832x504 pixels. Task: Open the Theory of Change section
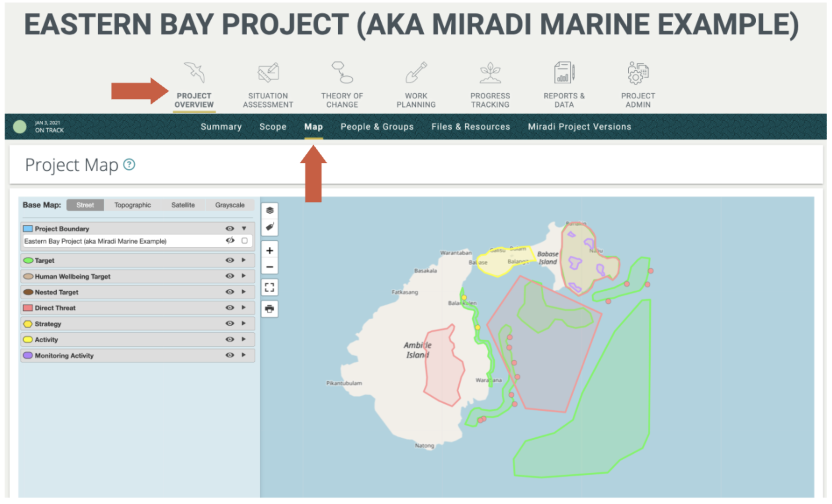[x=342, y=84]
